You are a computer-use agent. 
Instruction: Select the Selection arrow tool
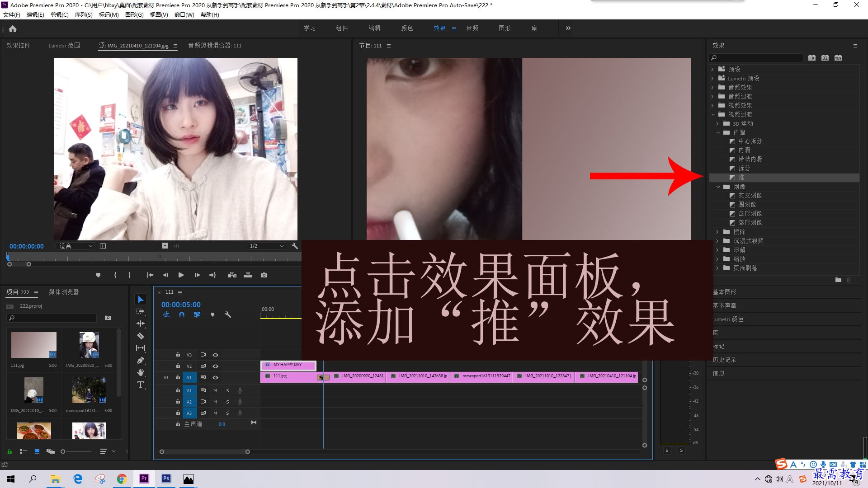click(141, 300)
